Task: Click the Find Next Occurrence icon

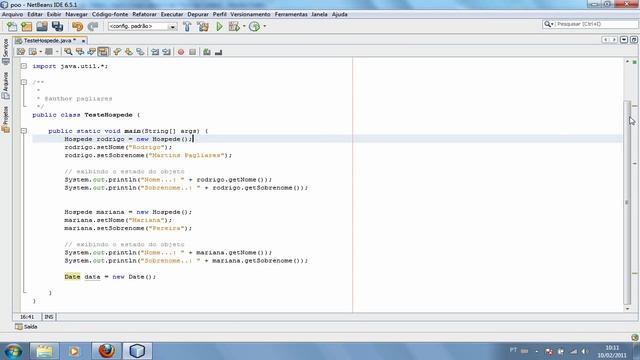Action: pos(91,52)
